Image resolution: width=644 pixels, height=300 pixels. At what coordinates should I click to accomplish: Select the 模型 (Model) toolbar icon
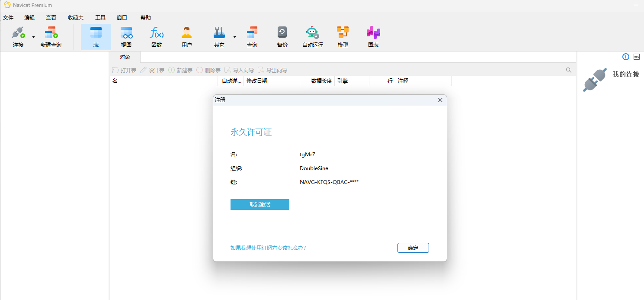[x=343, y=36]
